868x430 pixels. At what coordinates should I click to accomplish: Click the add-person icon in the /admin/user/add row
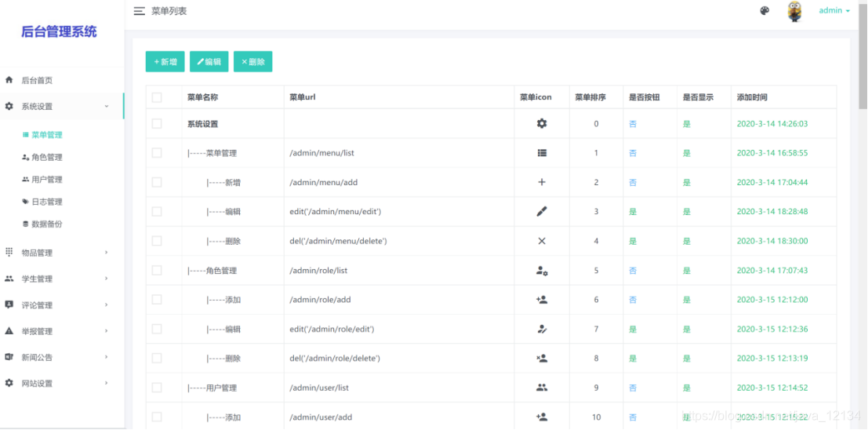(x=541, y=417)
